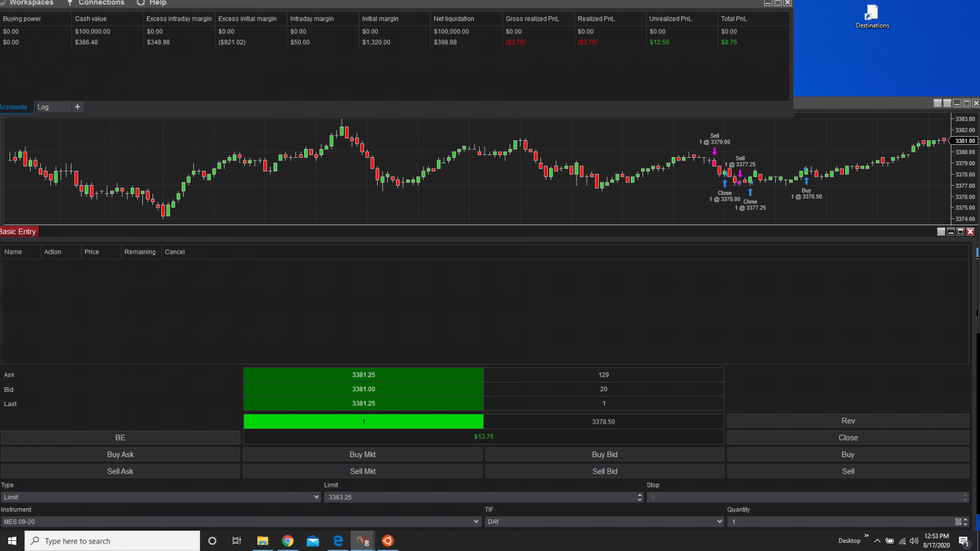Click the plain Sell button

pos(848,471)
